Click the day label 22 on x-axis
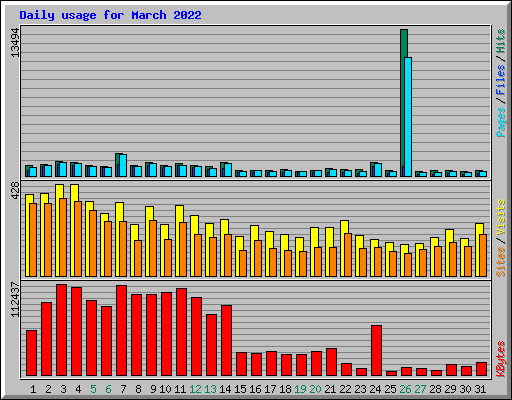The height and width of the screenshot is (400, 512). (345, 389)
